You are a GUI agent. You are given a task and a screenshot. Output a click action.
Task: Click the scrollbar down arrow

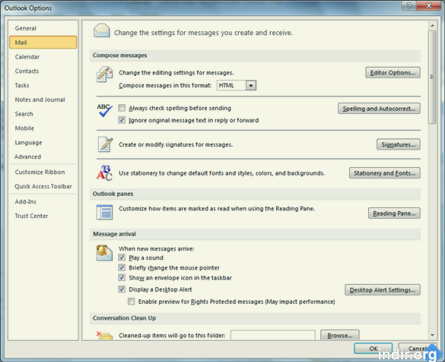(x=432, y=335)
